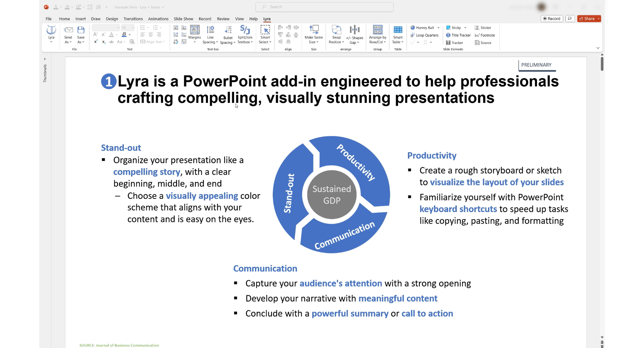This screenshot has height=348, width=644.
Task: Toggle superscript formatting
Action: click(x=96, y=42)
